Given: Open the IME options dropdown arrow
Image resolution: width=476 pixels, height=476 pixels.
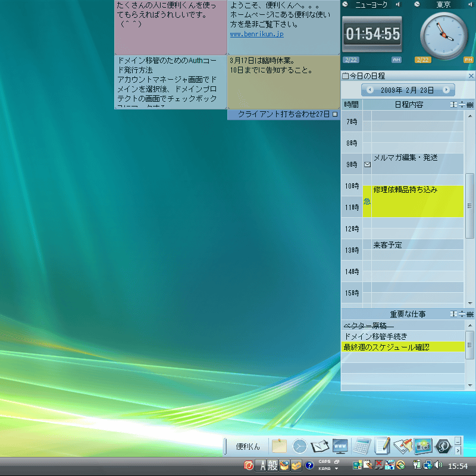Looking at the screenshot, I should point(337,469).
